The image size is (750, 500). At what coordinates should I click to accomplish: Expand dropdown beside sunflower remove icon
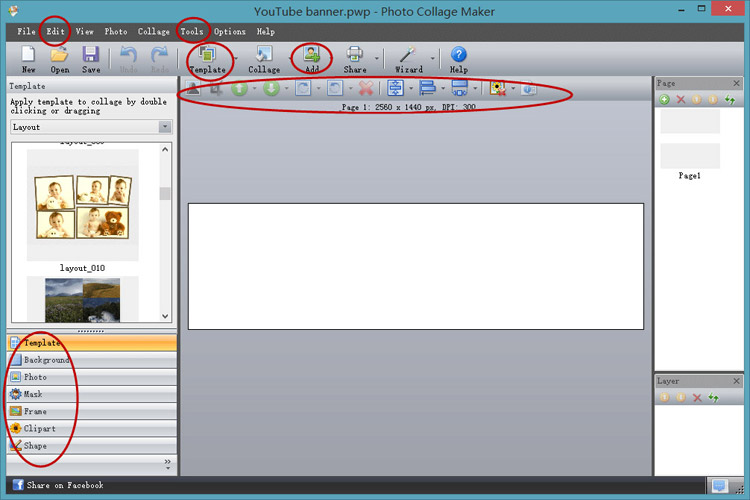click(x=513, y=89)
